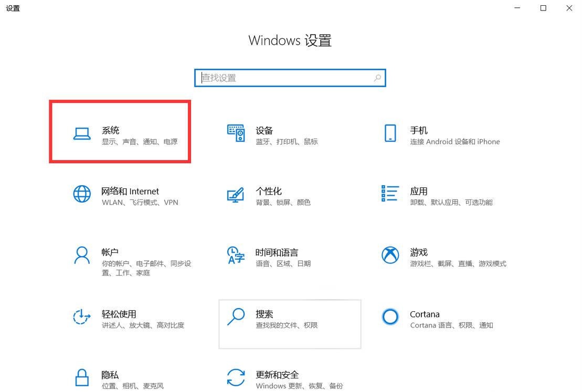Click description 连接 Android 设备和 iPhone
Image resolution: width=582 pixels, height=392 pixels.
tap(454, 142)
